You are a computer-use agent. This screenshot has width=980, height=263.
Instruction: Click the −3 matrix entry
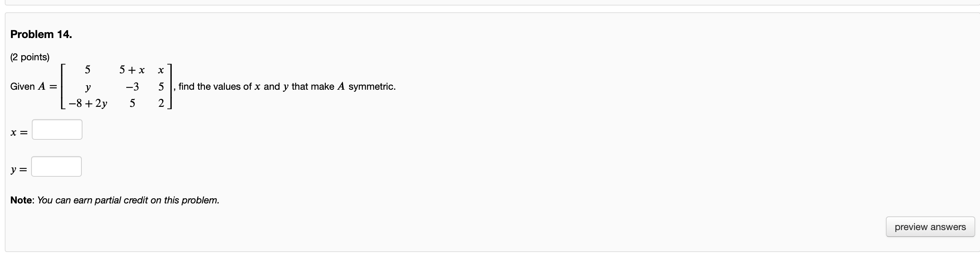pyautogui.click(x=132, y=87)
